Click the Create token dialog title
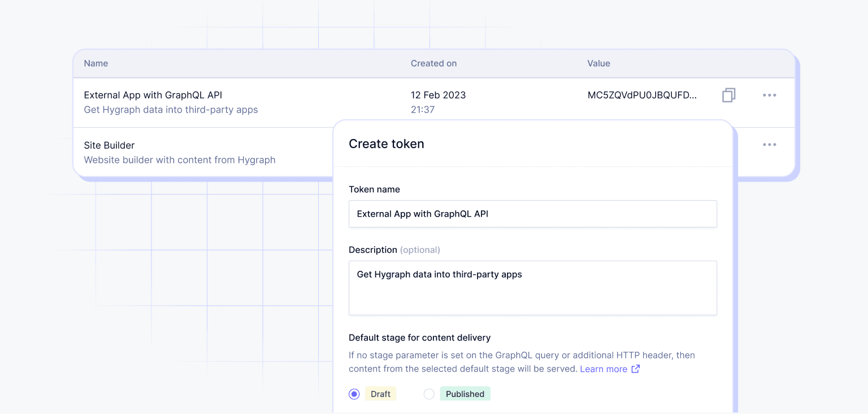Image resolution: width=868 pixels, height=414 pixels. (x=387, y=144)
